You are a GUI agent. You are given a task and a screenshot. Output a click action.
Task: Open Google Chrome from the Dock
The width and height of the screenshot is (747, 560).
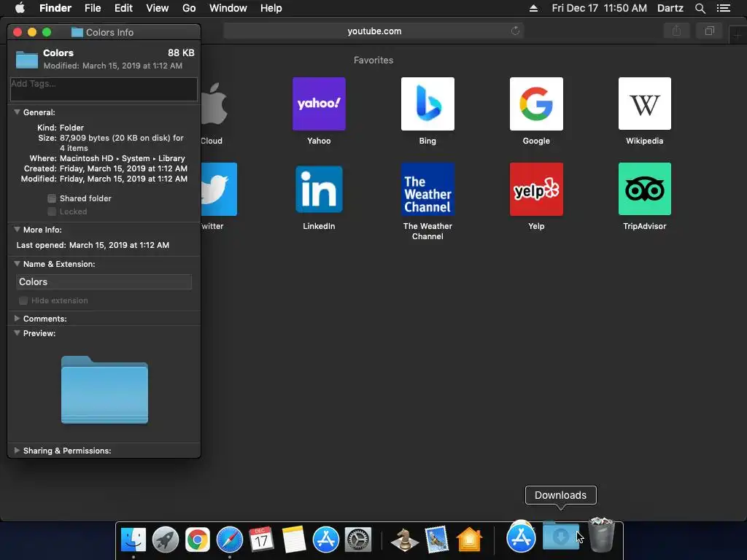pos(197,540)
